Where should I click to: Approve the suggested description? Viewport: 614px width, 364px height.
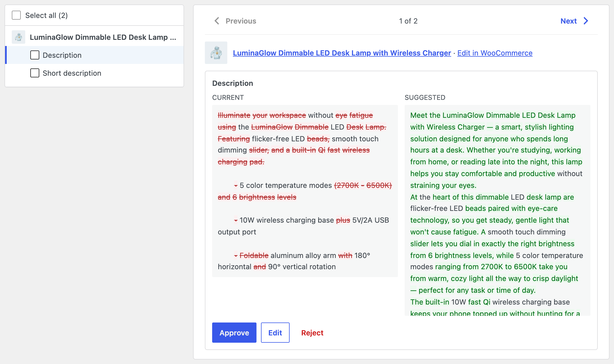(x=234, y=333)
